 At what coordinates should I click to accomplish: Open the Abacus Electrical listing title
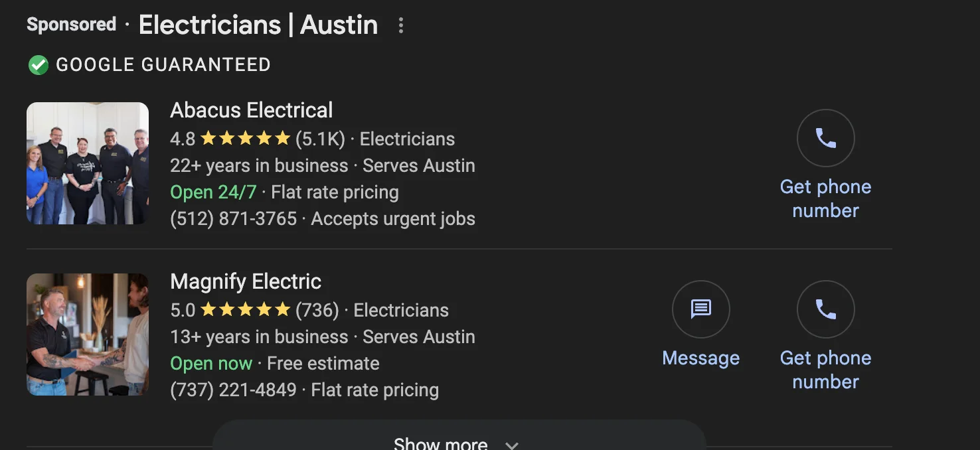tap(251, 110)
